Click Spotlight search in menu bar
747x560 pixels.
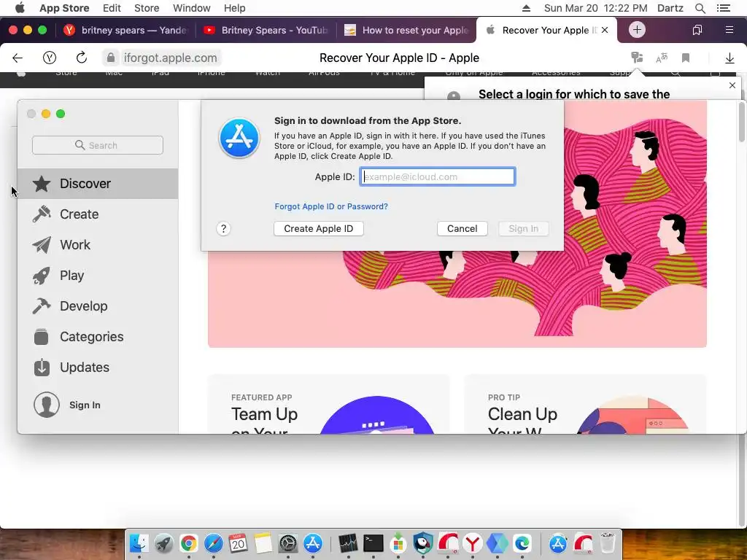coord(700,8)
